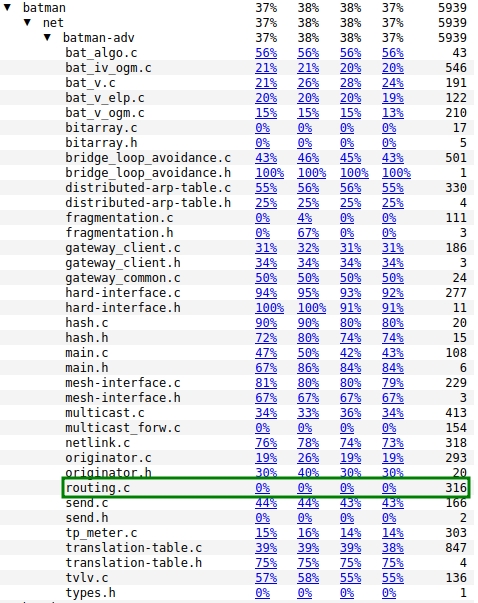Click line count 546 for bat_iv_ogm.c
The height and width of the screenshot is (603, 478).
(456, 68)
